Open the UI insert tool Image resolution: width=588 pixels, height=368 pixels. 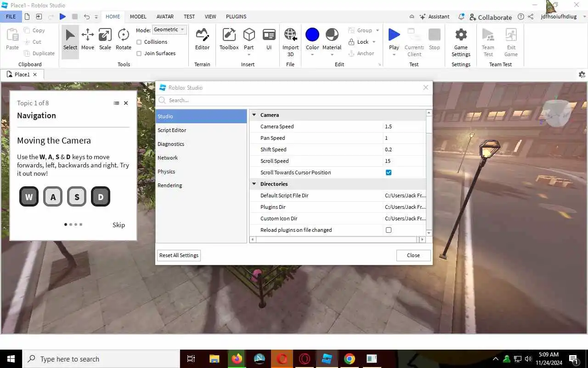pyautogui.click(x=269, y=39)
